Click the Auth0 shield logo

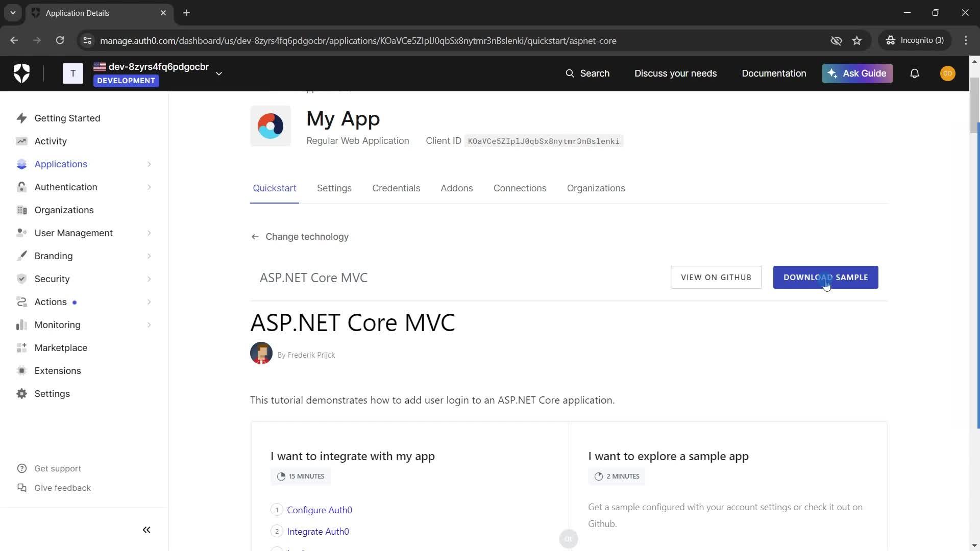pos(21,73)
